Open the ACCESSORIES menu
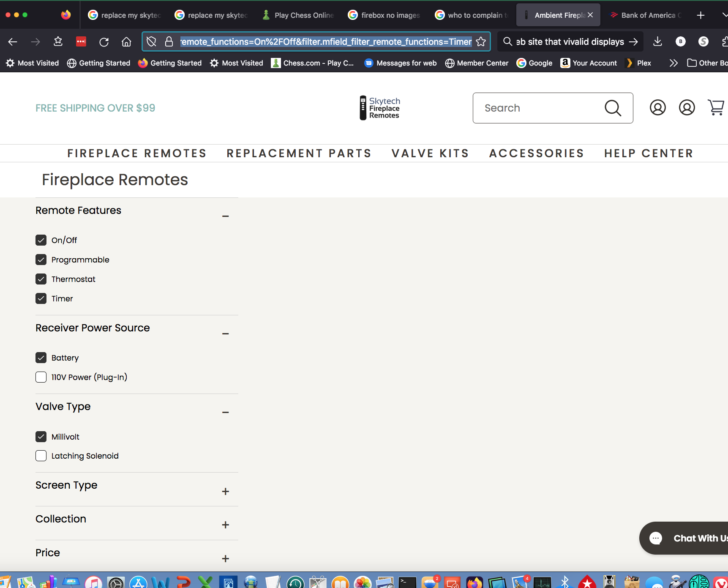The image size is (728, 588). click(537, 153)
